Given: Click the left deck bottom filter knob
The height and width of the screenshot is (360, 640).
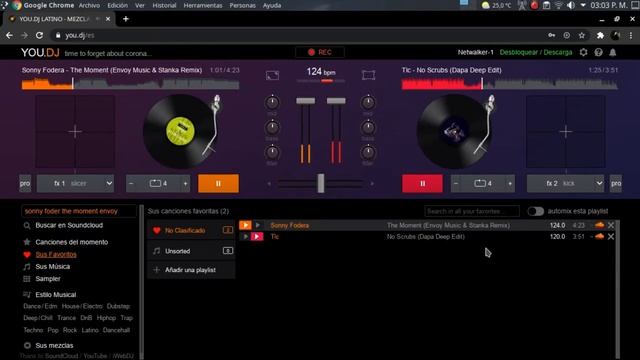Looking at the screenshot, I should pos(272,152).
